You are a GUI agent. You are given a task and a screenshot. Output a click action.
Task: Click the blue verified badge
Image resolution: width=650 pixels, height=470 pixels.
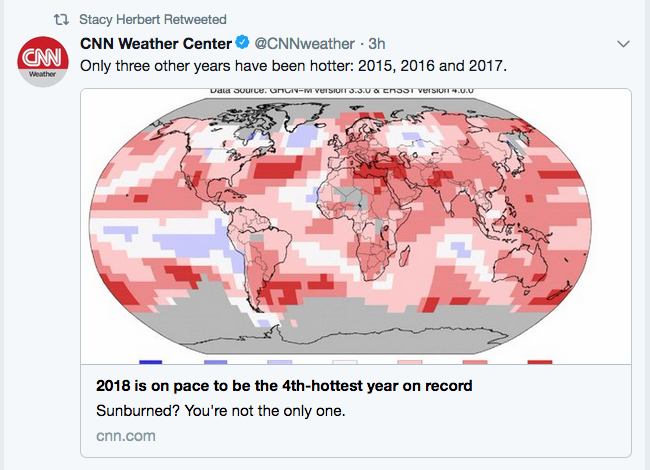pyautogui.click(x=242, y=43)
